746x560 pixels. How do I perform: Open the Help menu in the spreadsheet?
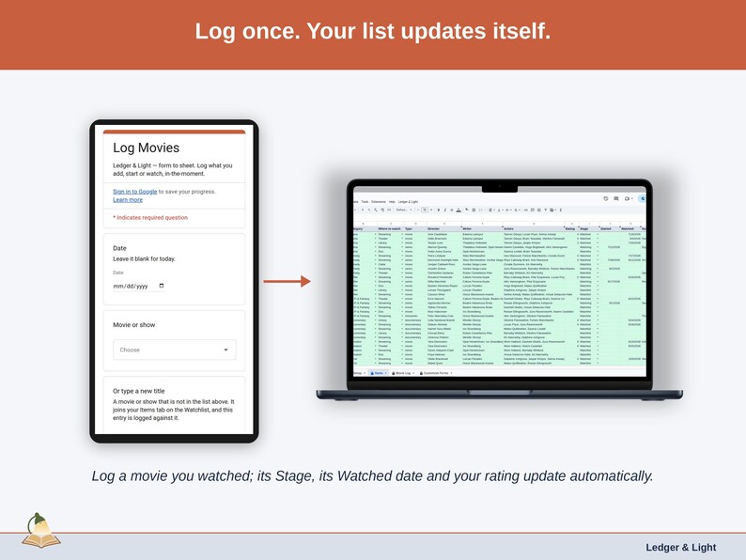[392, 202]
